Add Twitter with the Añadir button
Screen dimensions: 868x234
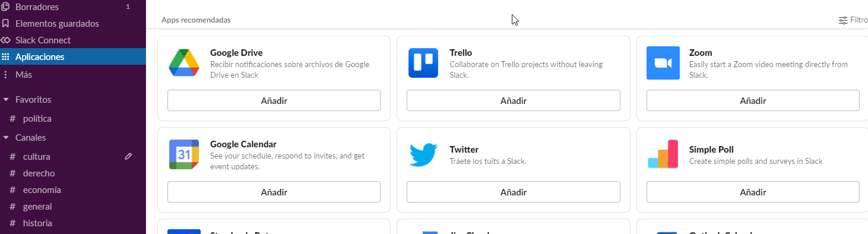click(x=514, y=192)
